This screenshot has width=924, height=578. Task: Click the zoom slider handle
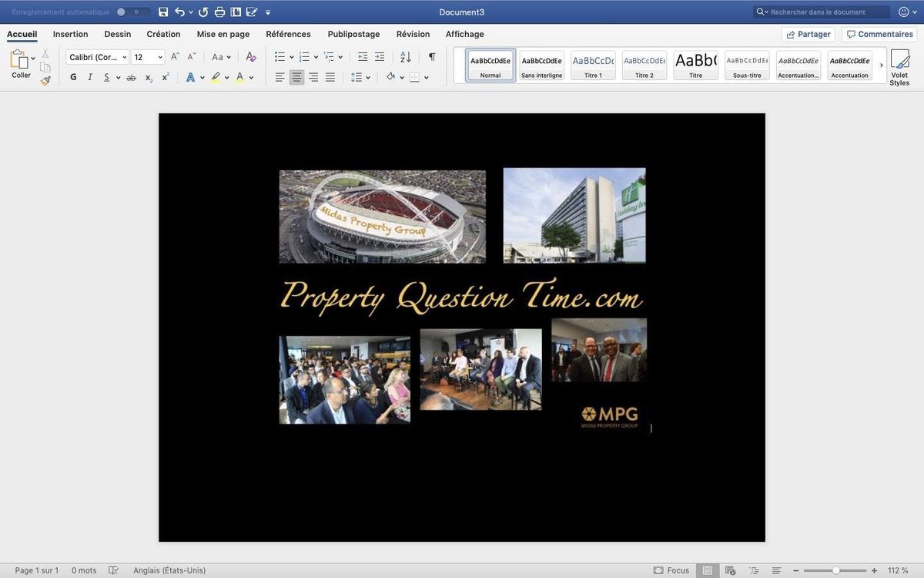click(x=836, y=570)
